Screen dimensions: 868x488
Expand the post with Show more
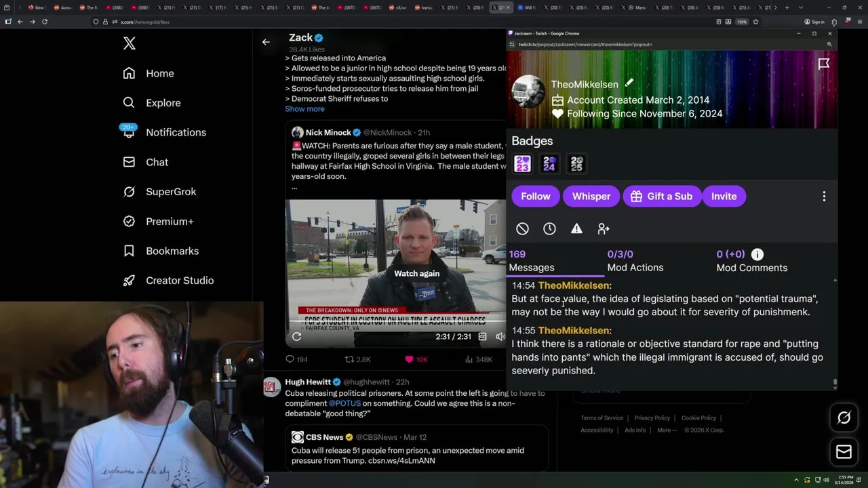click(304, 109)
